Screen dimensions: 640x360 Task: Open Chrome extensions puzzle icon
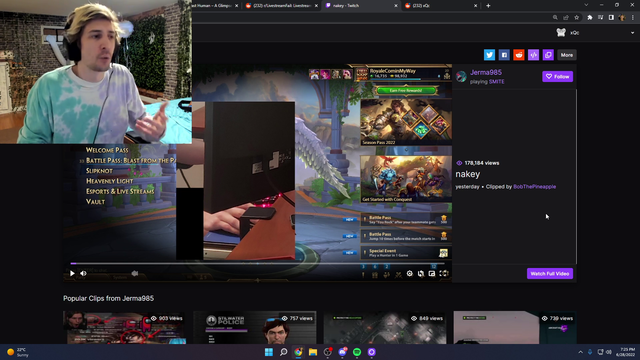[x=589, y=18]
